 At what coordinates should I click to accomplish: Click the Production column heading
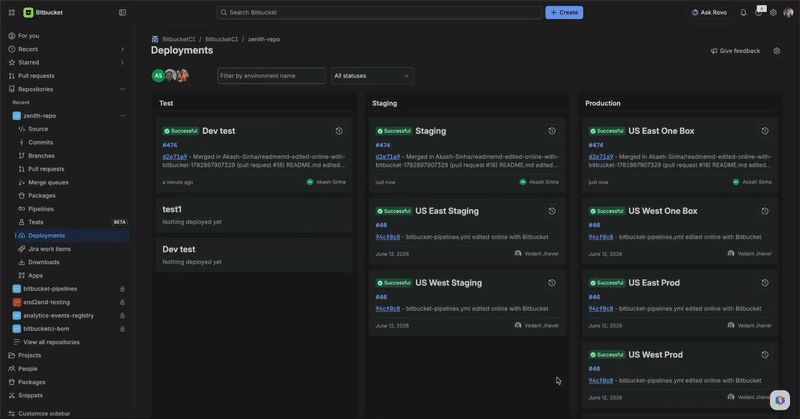603,103
